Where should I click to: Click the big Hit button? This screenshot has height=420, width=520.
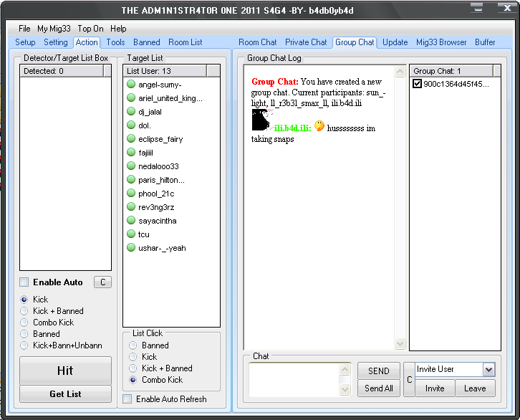65,371
